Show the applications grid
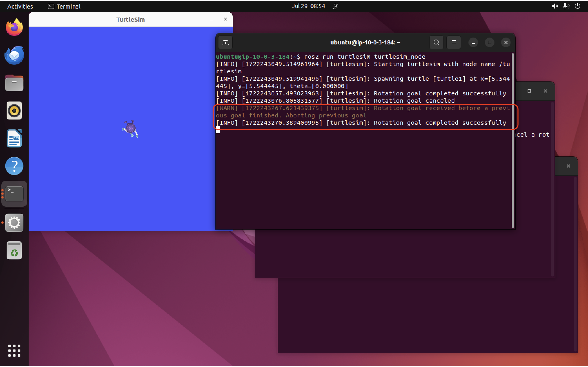The height and width of the screenshot is (367, 588). 14,350
